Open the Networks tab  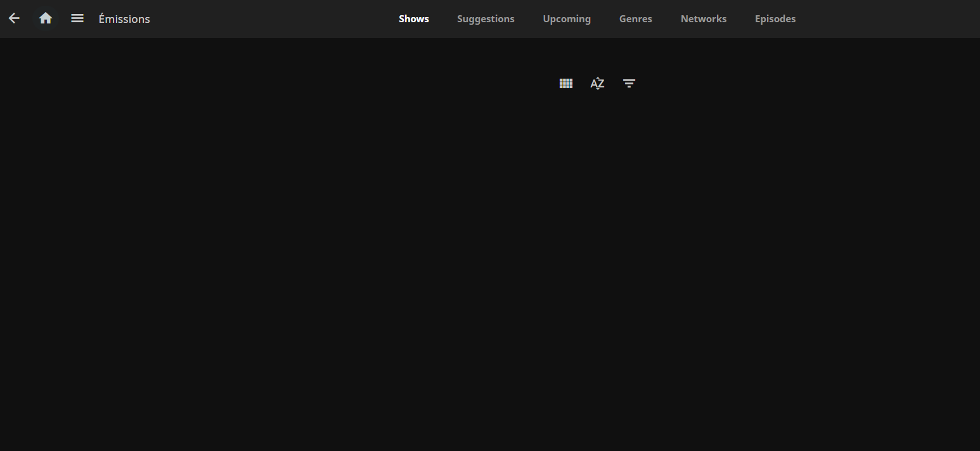(x=704, y=19)
